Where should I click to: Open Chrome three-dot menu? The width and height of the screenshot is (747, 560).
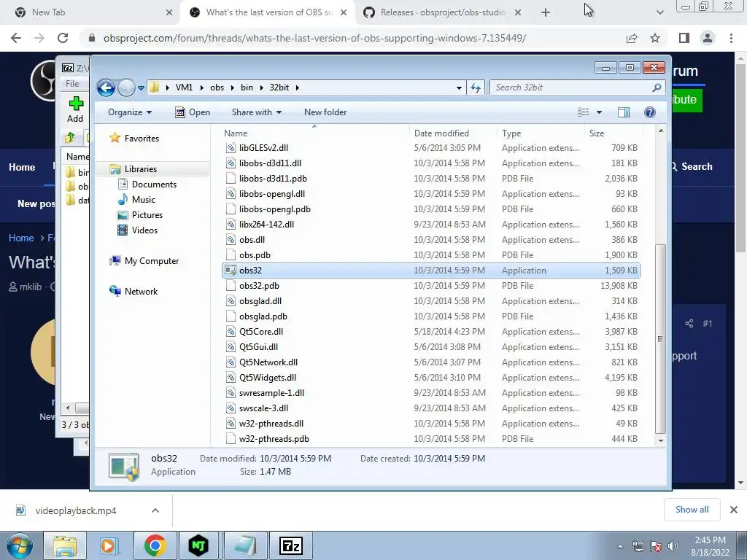point(731,38)
